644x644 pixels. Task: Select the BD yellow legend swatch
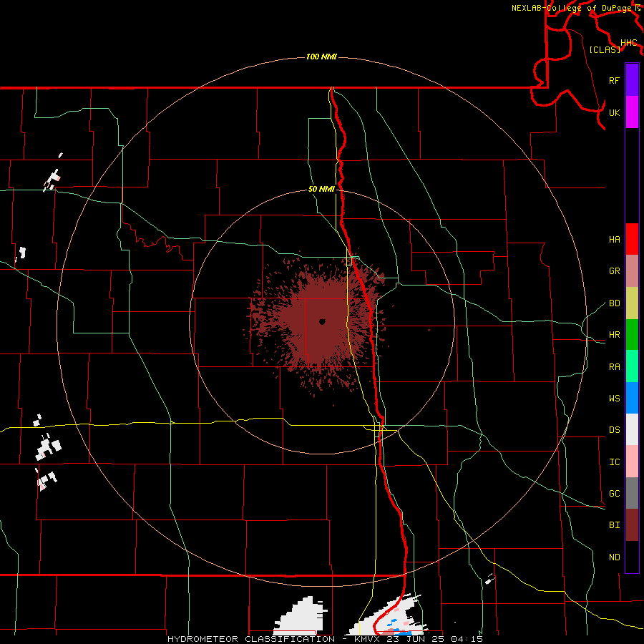(x=632, y=303)
